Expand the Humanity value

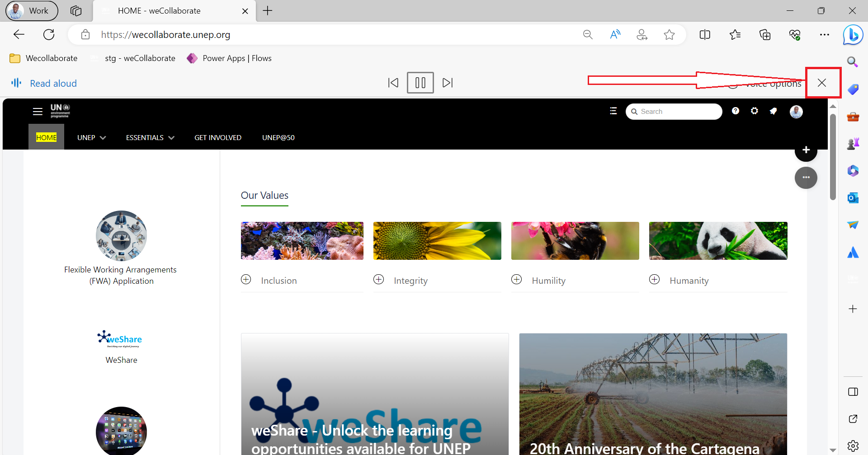tap(655, 279)
